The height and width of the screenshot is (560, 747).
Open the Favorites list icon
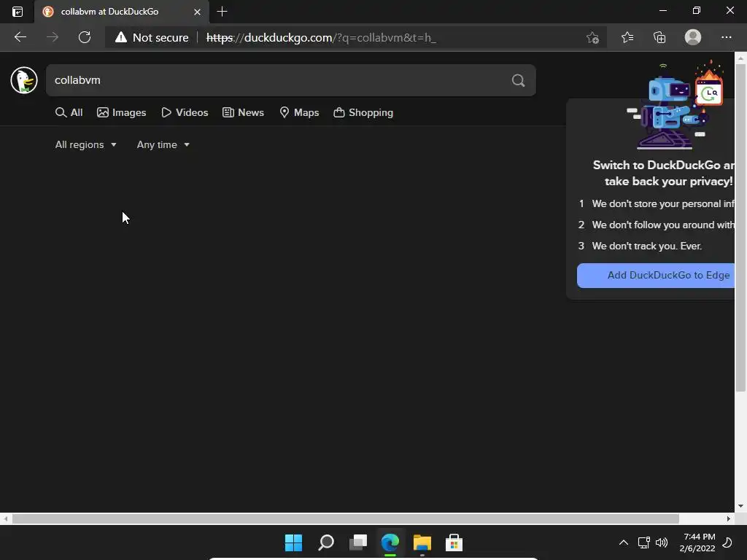627,37
